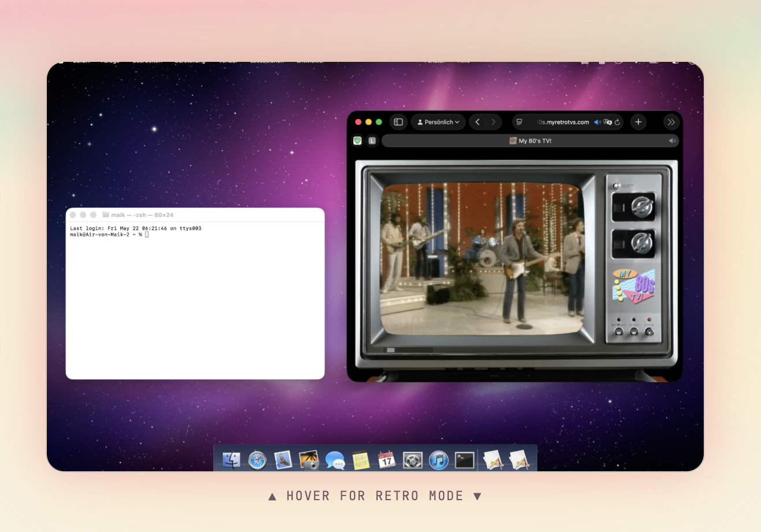Click the My 80s TV! logo
Viewport: 761px width, 532px height.
634,286
